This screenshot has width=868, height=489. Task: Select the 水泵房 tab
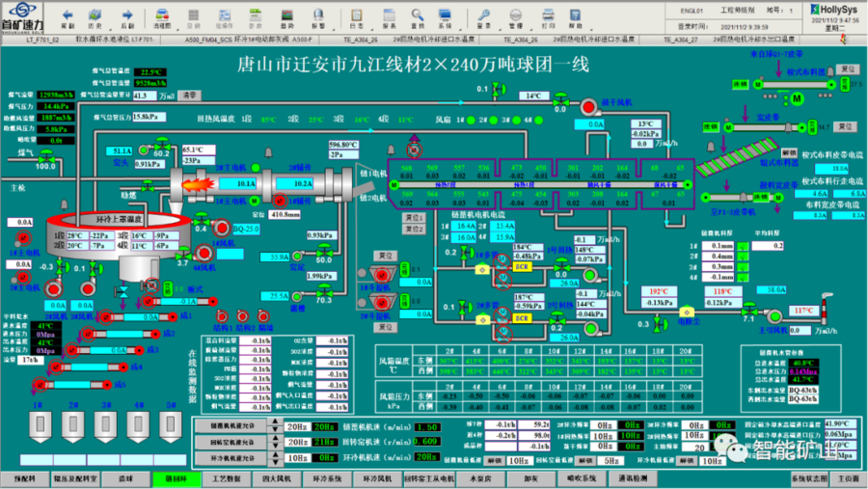point(478,478)
